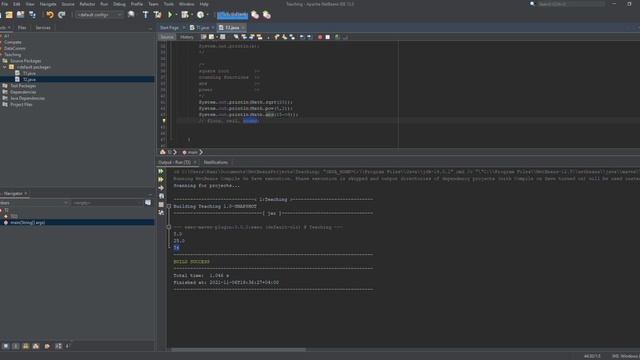Click the globe browser icon beside config dropdown

(x=131, y=15)
